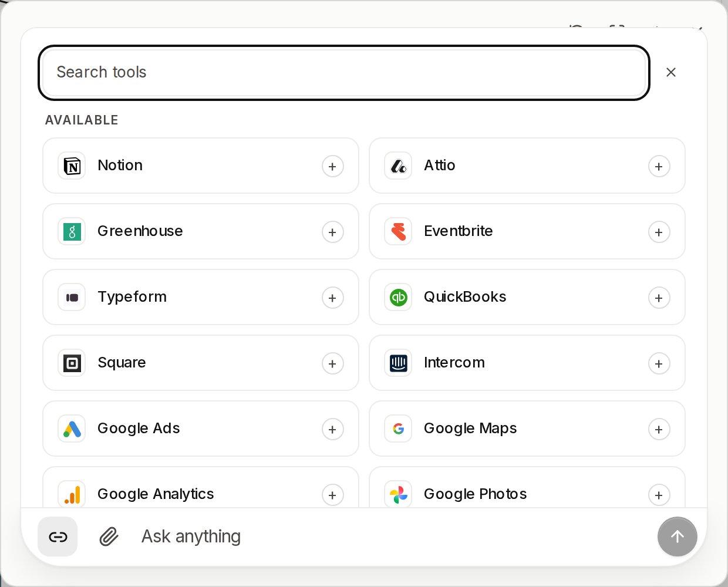Click the Greenhouse logo icon
Screen dimensions: 728x587
click(72, 232)
